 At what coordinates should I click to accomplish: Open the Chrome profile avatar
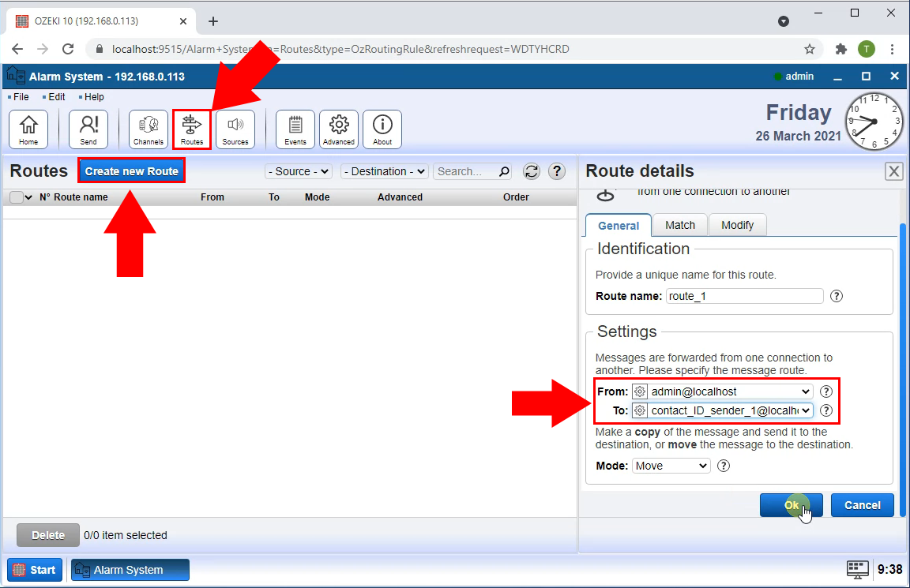tap(867, 49)
